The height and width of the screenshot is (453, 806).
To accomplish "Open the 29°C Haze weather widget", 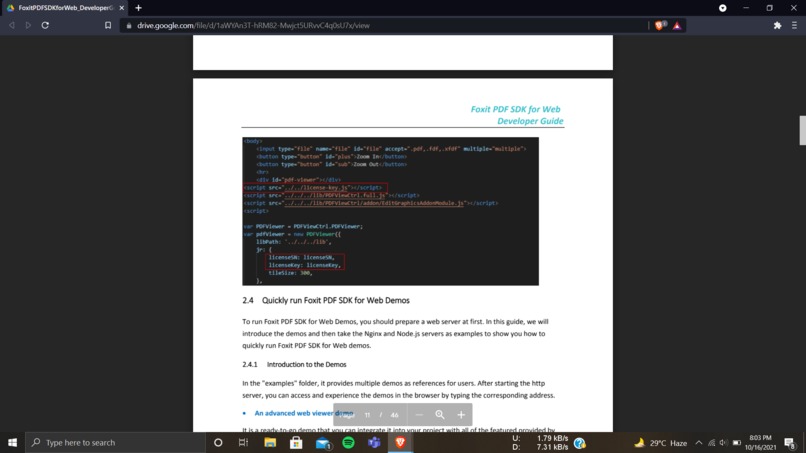I will coord(661,443).
